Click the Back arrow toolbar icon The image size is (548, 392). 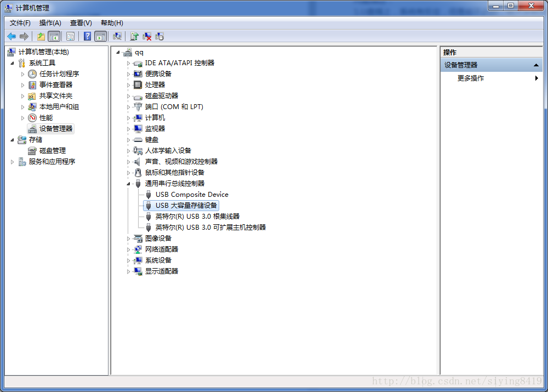click(x=12, y=36)
